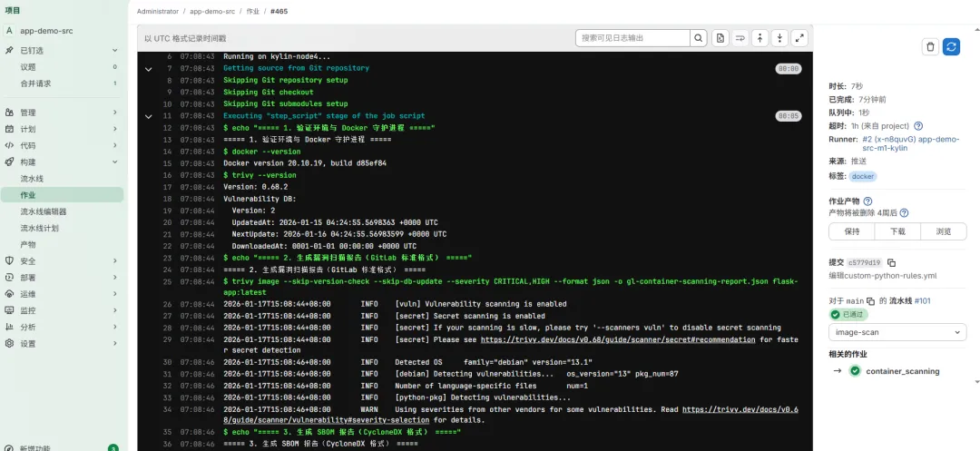Open the raw job log icon
This screenshot has width=980, height=451.
click(x=720, y=38)
